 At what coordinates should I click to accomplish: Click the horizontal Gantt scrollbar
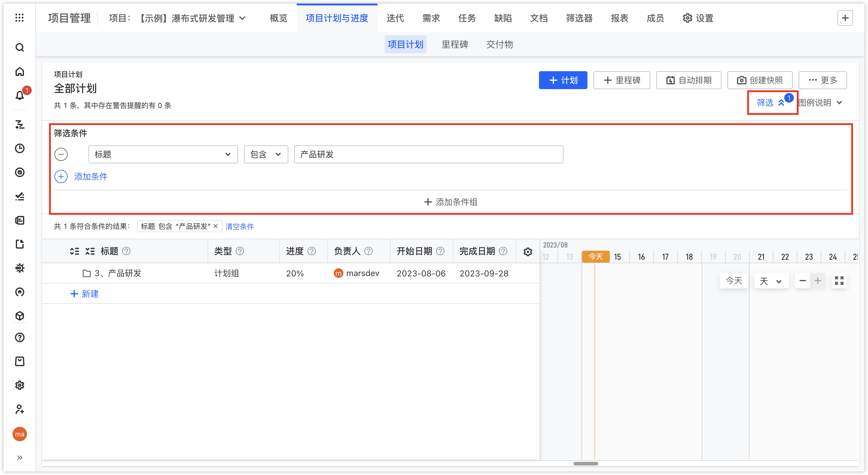(586, 464)
